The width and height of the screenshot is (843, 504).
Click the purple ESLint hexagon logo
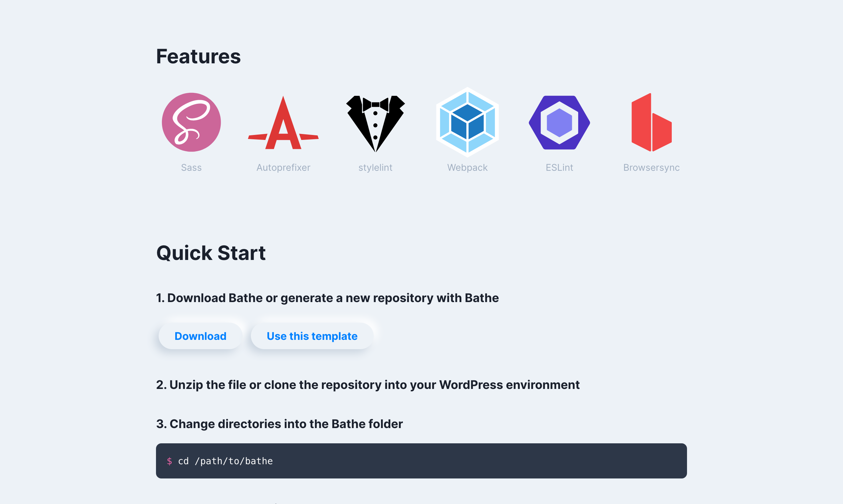pos(559,122)
